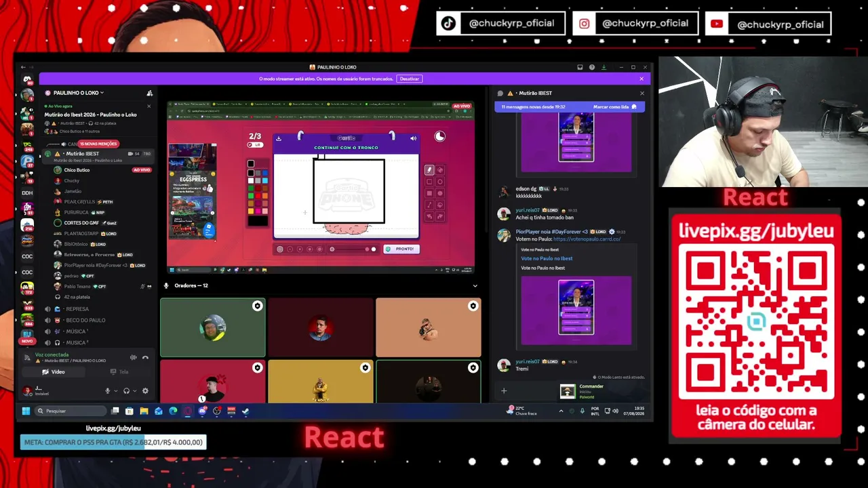The image size is (868, 488).
Task: Dismiss the Ao Vivo agora event card
Action: coord(149,106)
